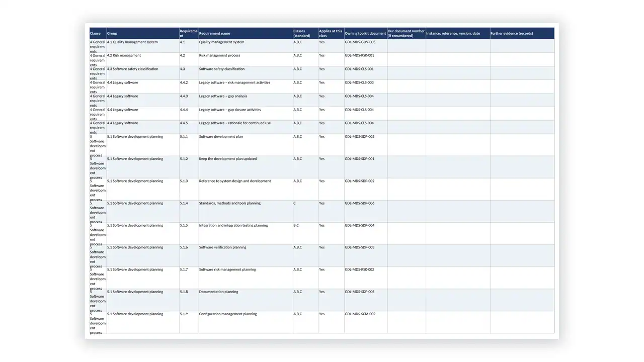Select the Owning toolkit document header
644x362 pixels.
pyautogui.click(x=366, y=33)
